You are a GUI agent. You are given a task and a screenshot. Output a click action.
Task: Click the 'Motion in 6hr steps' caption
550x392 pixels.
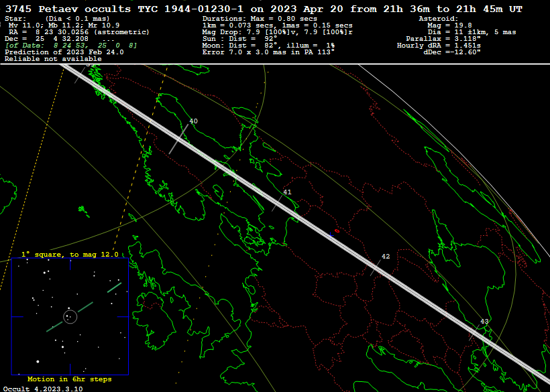(x=70, y=379)
